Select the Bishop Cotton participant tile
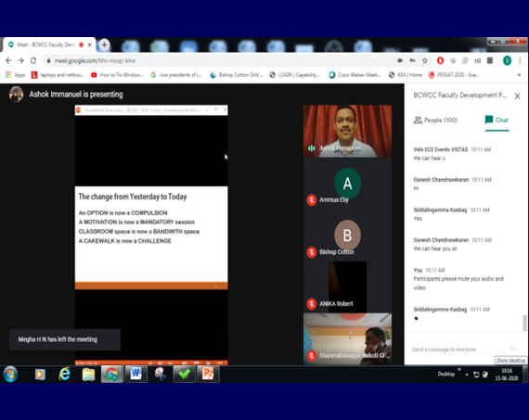This screenshot has height=420, width=529. pos(347,235)
